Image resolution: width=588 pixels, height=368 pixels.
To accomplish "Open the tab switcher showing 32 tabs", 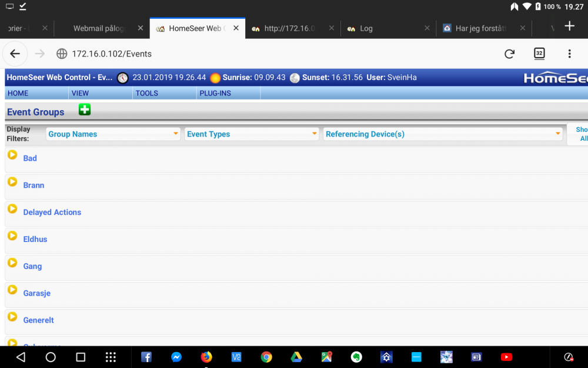I will (539, 54).
